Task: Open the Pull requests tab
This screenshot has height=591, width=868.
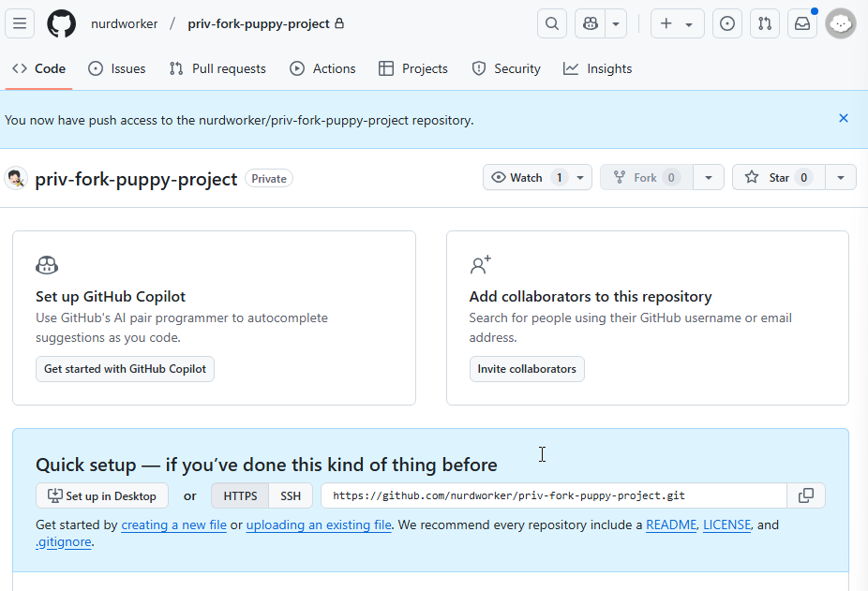Action: click(x=217, y=68)
